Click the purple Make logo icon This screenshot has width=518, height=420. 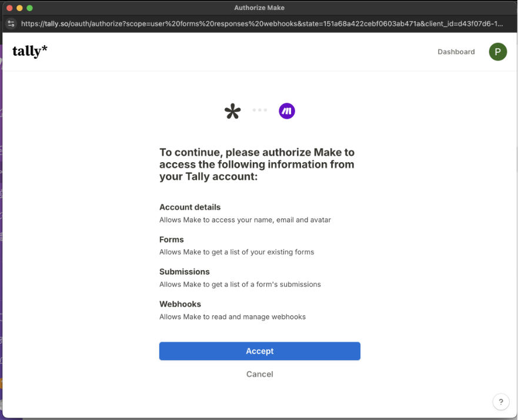coord(287,111)
